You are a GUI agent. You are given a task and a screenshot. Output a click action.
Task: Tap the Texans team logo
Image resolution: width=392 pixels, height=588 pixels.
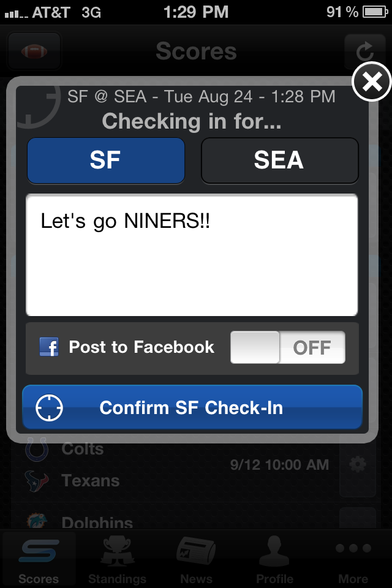37,481
